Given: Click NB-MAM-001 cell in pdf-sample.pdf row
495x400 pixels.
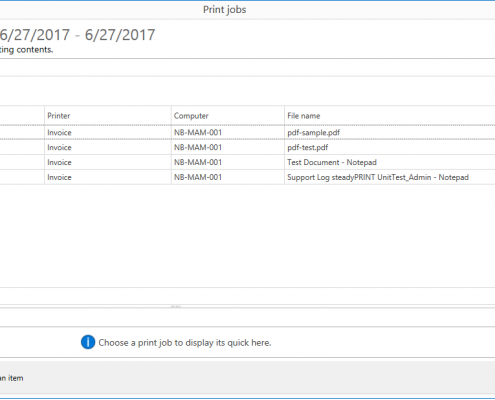Looking at the screenshot, I should (x=228, y=132).
